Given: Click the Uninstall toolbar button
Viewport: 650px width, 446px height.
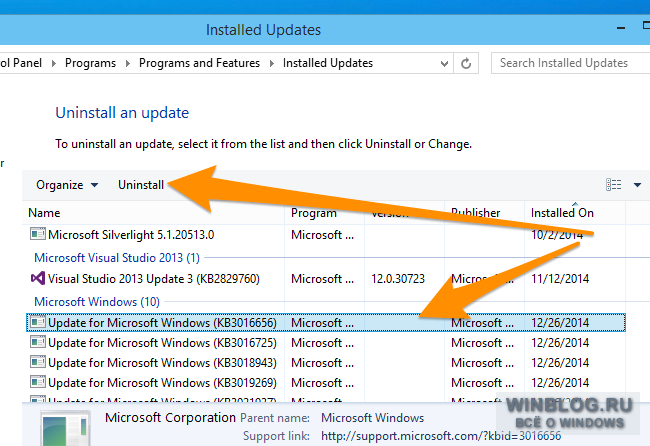Looking at the screenshot, I should (x=141, y=185).
